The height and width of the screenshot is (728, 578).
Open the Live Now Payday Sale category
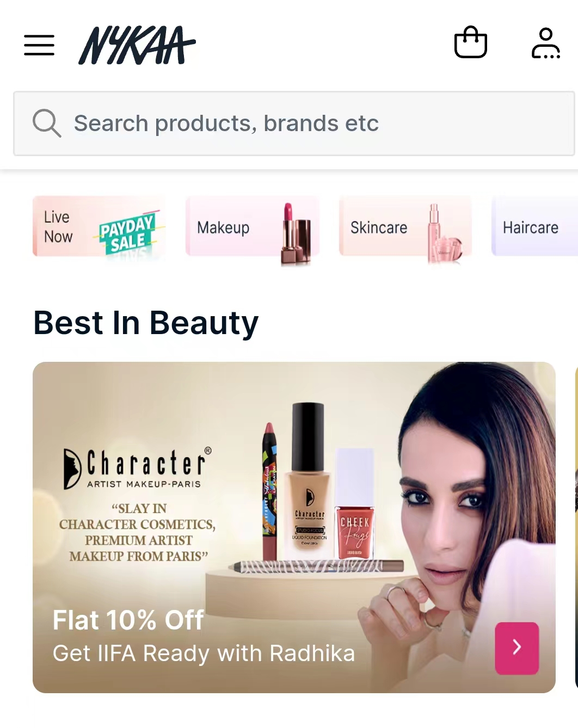tap(99, 226)
